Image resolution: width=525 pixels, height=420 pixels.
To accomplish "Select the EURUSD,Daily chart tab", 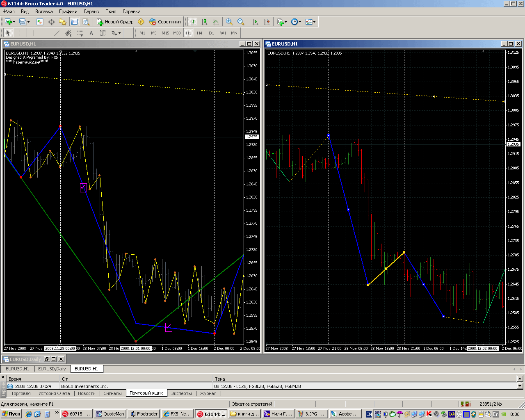I will click(52, 369).
